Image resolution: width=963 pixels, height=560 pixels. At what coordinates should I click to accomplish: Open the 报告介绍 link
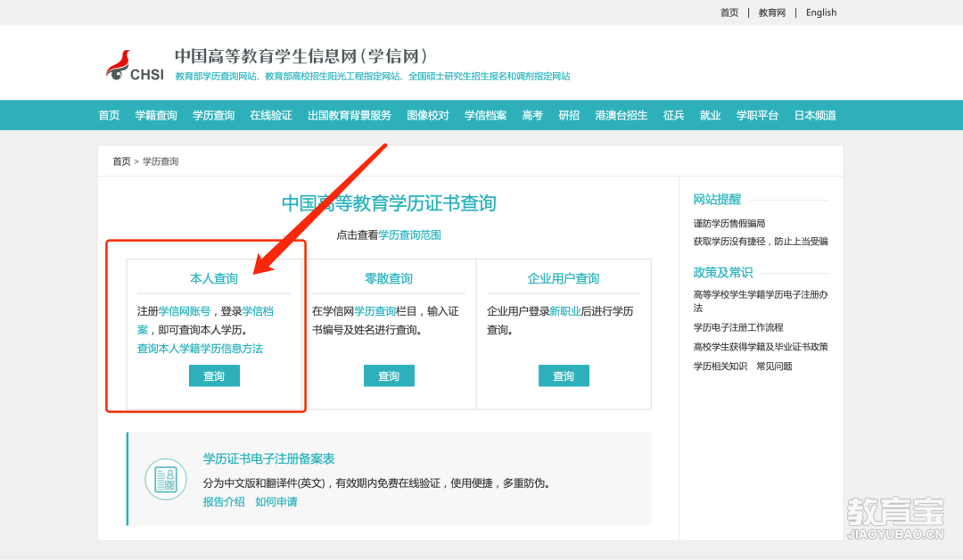pyautogui.click(x=224, y=502)
